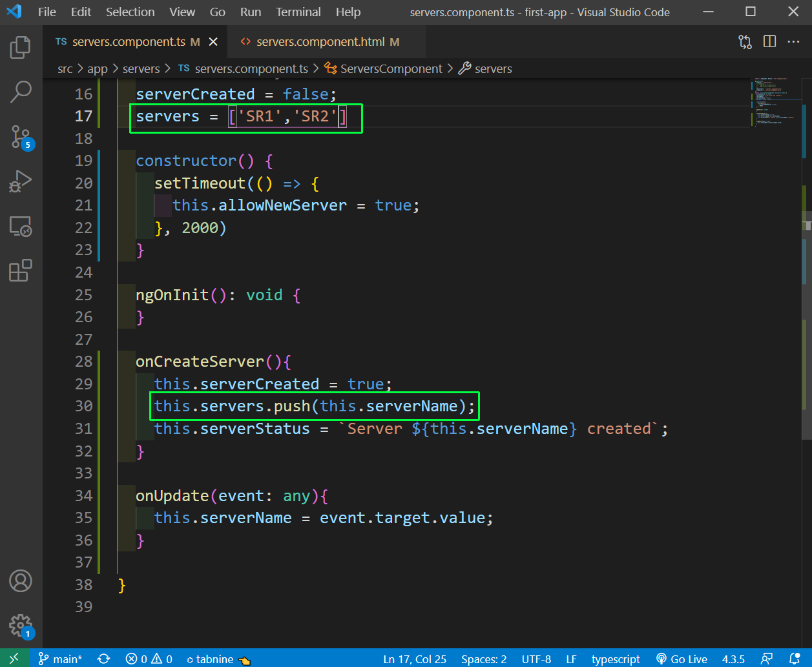The height and width of the screenshot is (667, 812).
Task: Open the notifications bell
Action: 795,659
